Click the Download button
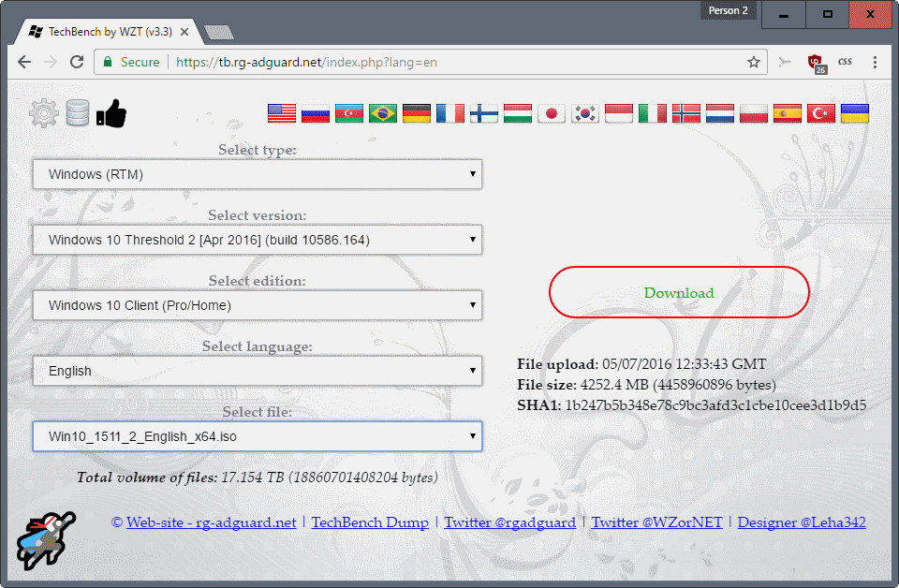 pos(679,292)
